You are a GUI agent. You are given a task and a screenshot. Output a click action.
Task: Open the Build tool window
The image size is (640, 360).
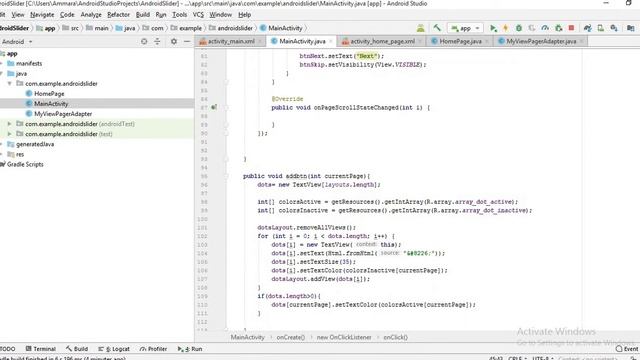pos(77,349)
